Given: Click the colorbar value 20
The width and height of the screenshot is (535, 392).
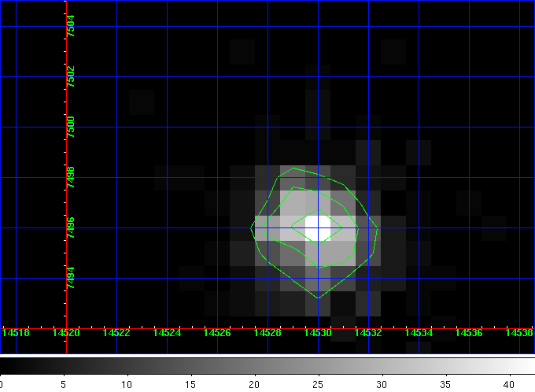Looking at the screenshot, I should [254, 385].
